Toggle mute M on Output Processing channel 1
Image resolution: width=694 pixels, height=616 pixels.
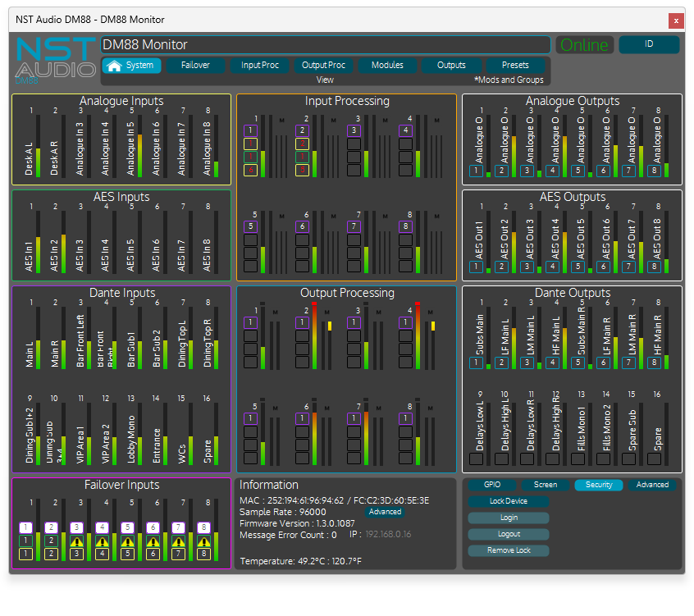click(276, 313)
